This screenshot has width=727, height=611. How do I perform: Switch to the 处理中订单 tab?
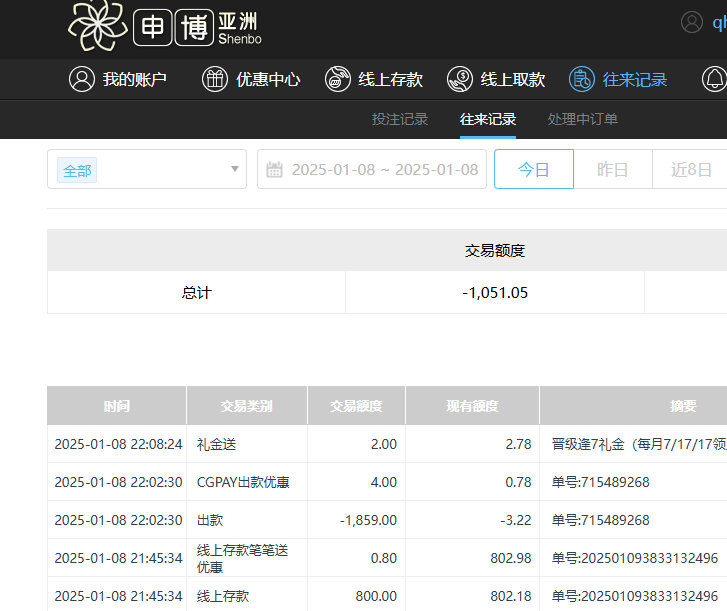point(582,119)
